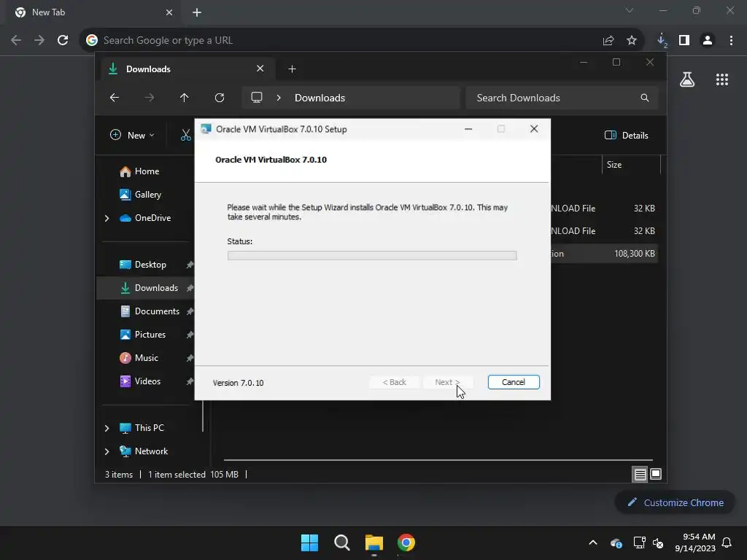Refresh the Downloads folder view
The image size is (747, 560).
click(x=220, y=98)
